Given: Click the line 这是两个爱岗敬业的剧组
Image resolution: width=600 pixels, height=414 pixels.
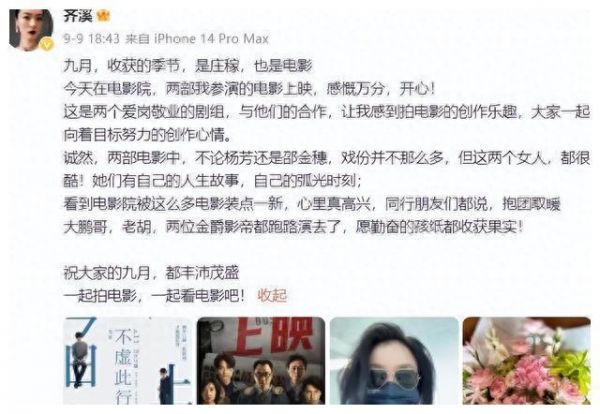Looking at the screenshot, I should (x=327, y=112).
